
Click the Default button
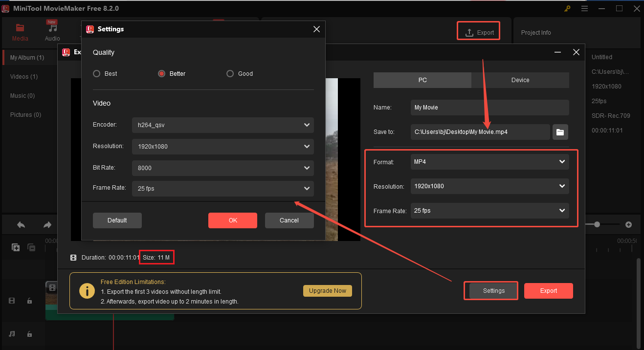point(117,220)
